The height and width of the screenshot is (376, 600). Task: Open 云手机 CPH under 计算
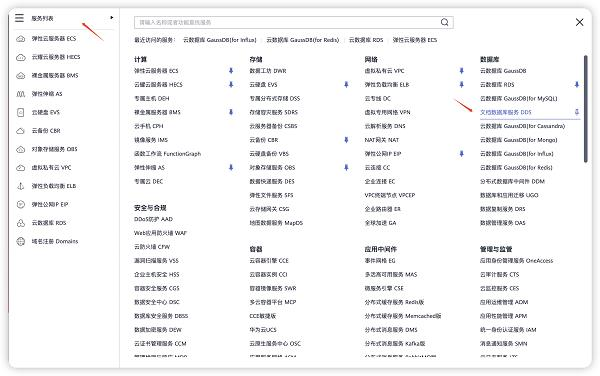pyautogui.click(x=148, y=126)
